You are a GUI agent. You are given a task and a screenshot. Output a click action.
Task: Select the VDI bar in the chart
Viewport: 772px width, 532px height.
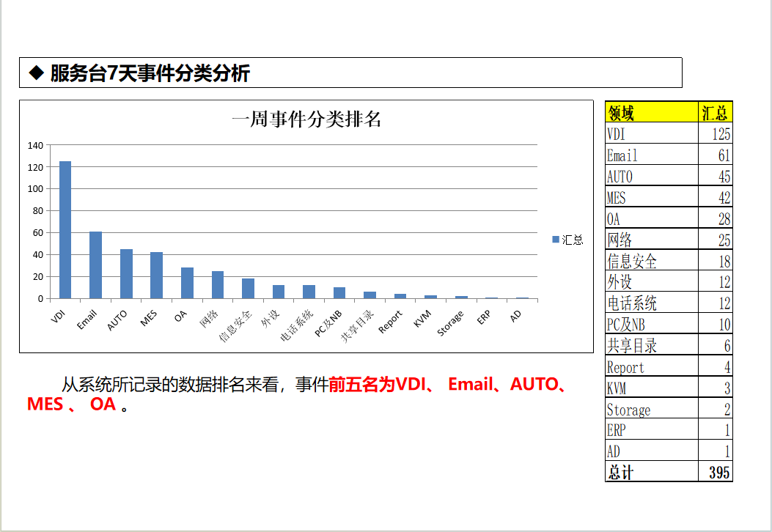point(65,230)
